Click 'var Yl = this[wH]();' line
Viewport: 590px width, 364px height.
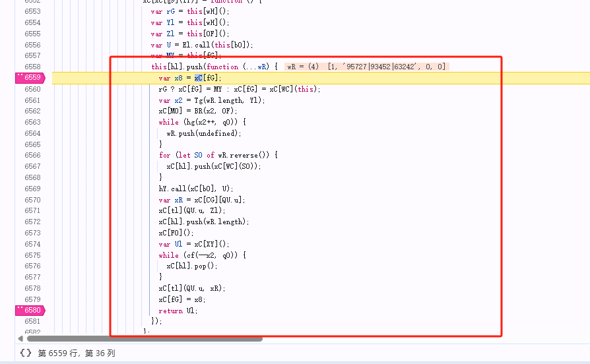190,22
